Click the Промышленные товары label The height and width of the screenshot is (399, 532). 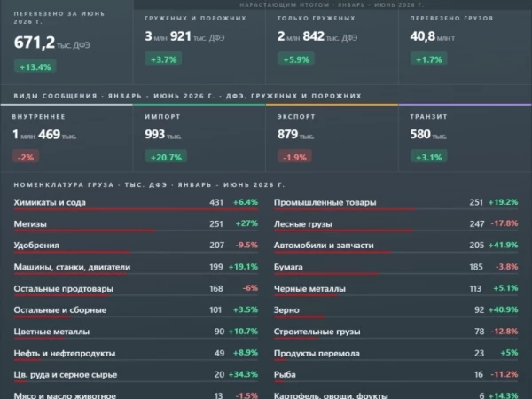[x=325, y=202]
